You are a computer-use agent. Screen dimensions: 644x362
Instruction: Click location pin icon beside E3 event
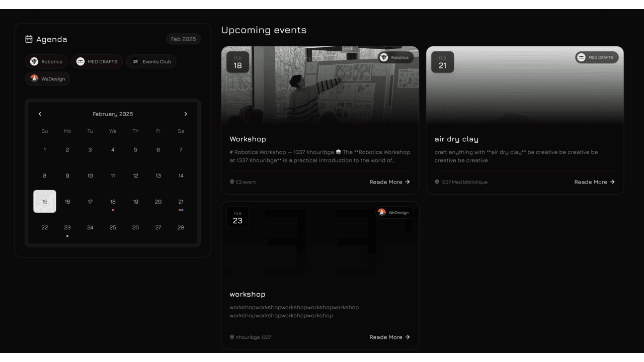(x=232, y=182)
